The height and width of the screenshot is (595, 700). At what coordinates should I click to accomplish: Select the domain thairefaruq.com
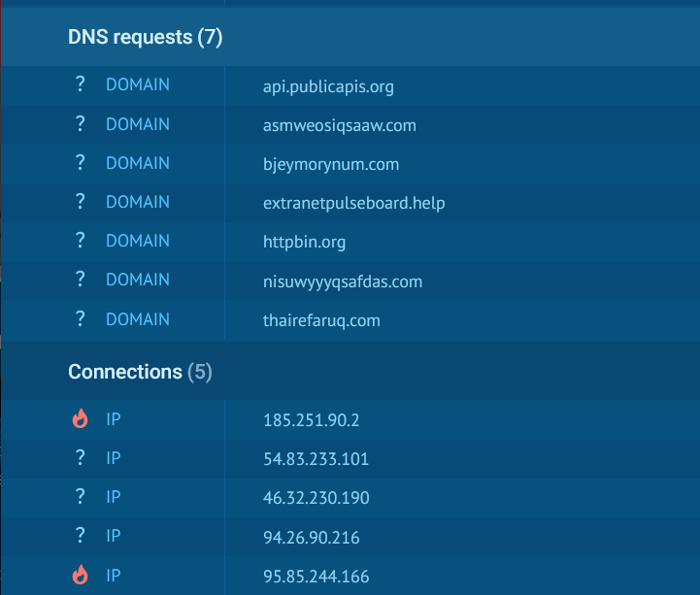coord(321,320)
